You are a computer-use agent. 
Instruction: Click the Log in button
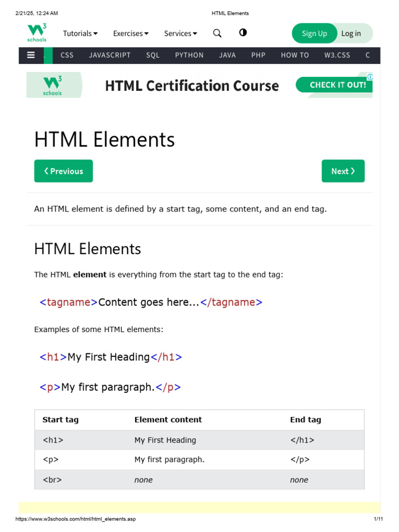351,33
